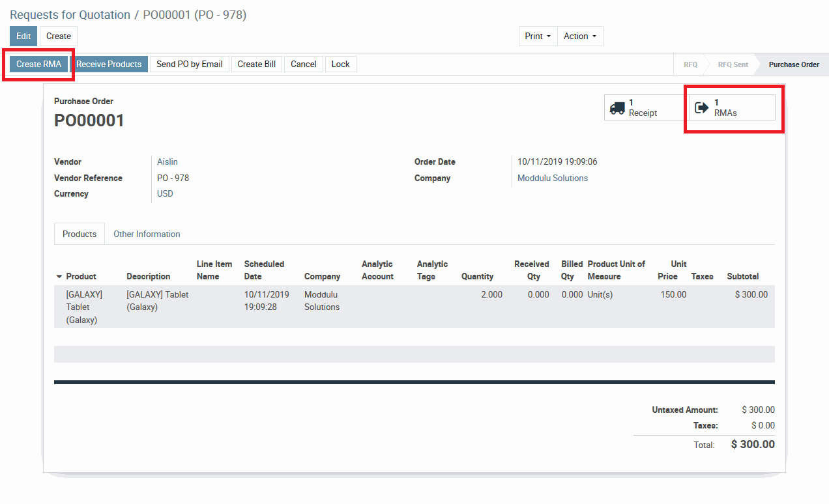The height and width of the screenshot is (504, 829).
Task: Click the Cancel button
Action: tap(304, 64)
